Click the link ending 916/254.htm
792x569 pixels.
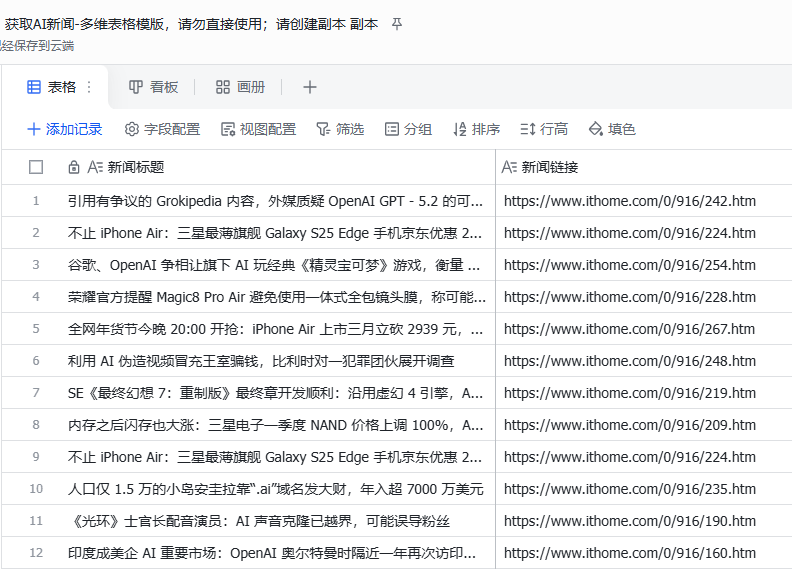[630, 265]
